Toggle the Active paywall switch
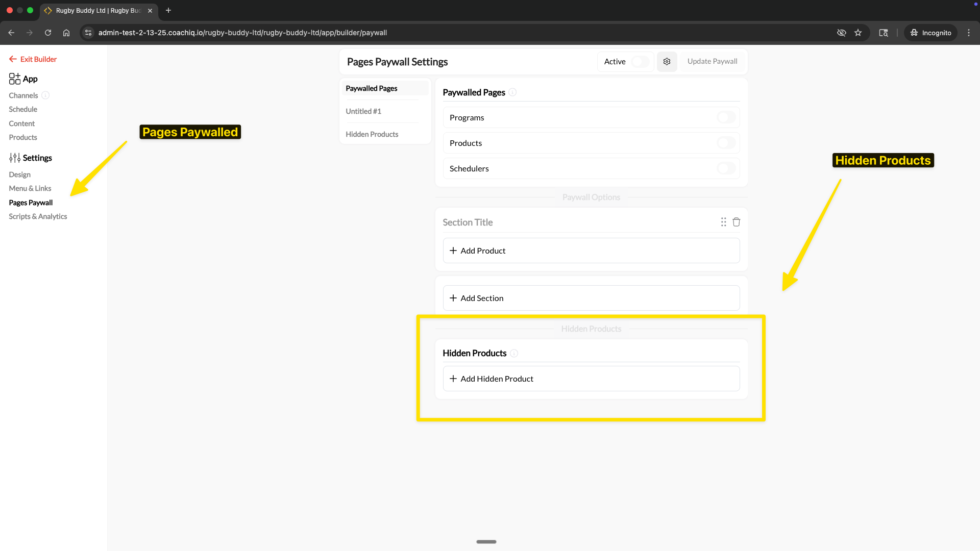Viewport: 980px width, 551px height. [640, 62]
